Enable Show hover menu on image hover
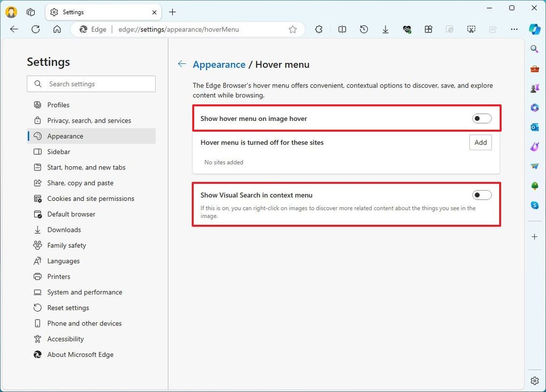The height and width of the screenshot is (392, 546). 481,118
